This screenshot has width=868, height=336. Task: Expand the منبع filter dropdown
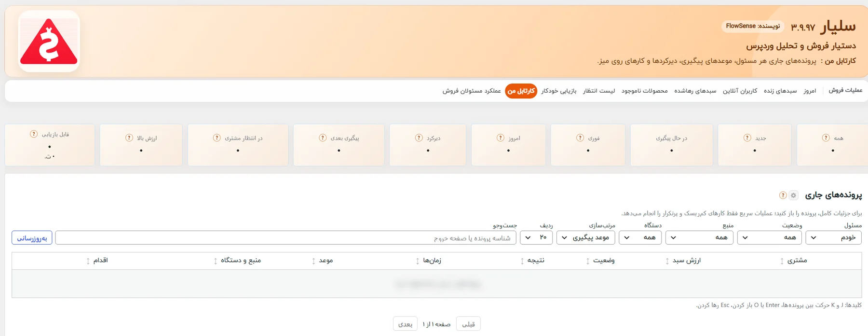[x=700, y=238]
